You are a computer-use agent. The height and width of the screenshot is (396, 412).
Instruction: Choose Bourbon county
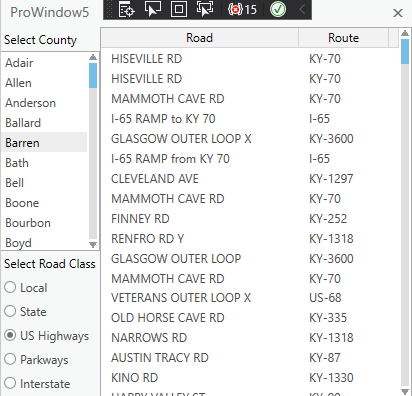coord(44,223)
